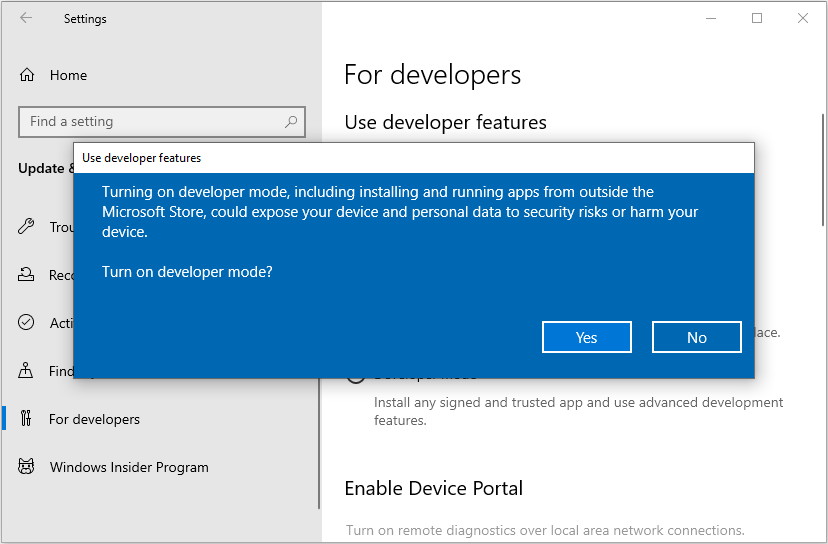
Task: Click the 'For developers' page heading
Action: (432, 75)
